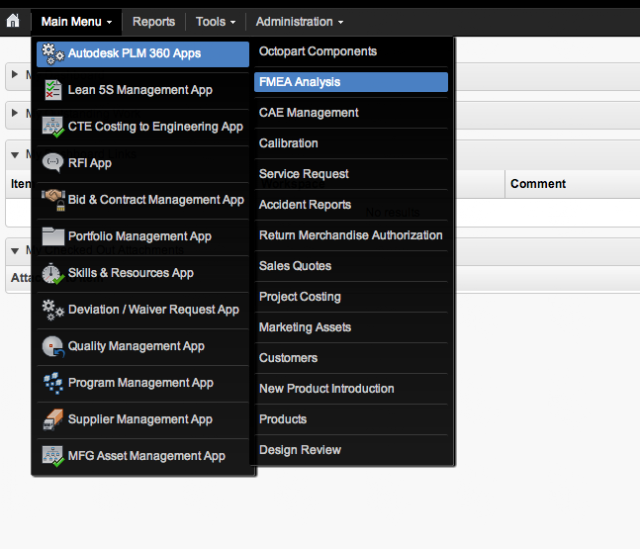Open Service Request workspace
The height and width of the screenshot is (549, 640).
[x=351, y=174]
